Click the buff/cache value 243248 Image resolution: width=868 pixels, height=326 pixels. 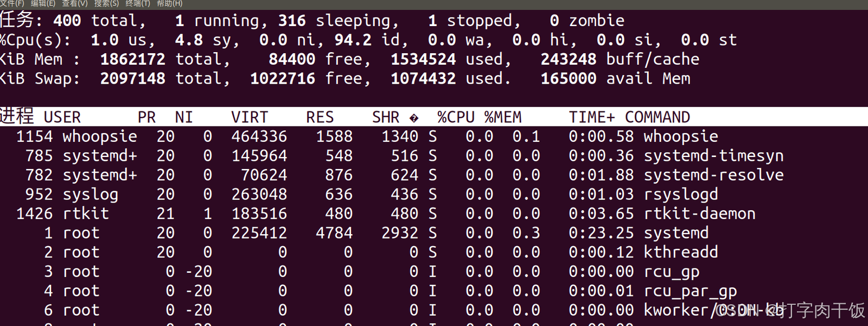pos(569,60)
